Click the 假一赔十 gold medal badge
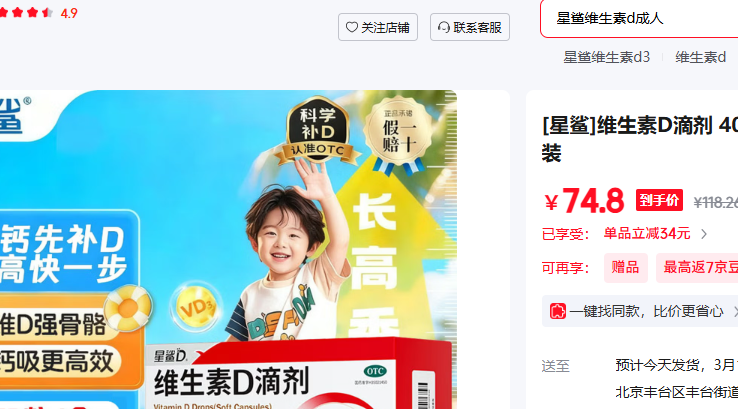Viewport: 738px width, 409px height. [399, 131]
